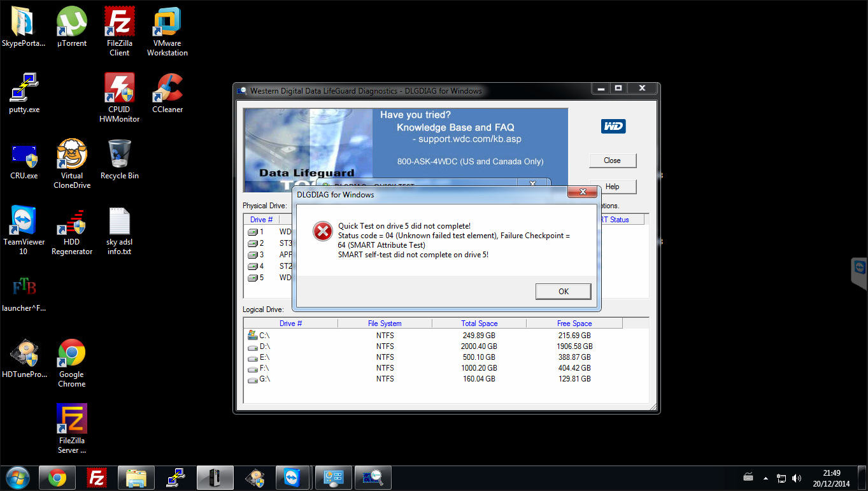Open the network status tray icon
Screen dimensions: 868x491
click(x=781, y=478)
